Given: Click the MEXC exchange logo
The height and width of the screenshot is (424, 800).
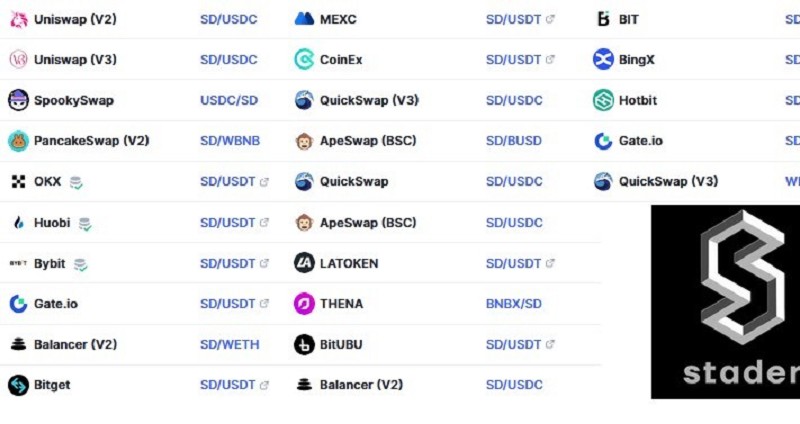Looking at the screenshot, I should 304,19.
